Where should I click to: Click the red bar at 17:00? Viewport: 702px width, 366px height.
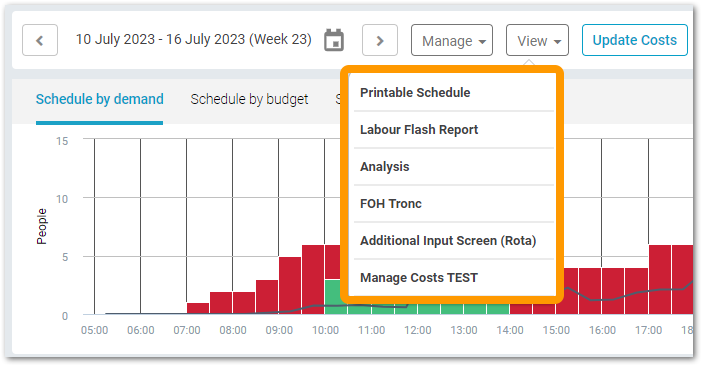660,279
